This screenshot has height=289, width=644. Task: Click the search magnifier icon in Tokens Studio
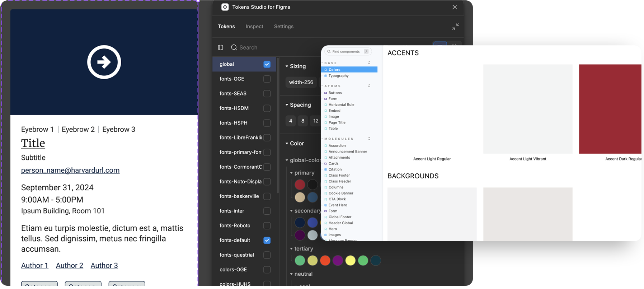pos(234,47)
